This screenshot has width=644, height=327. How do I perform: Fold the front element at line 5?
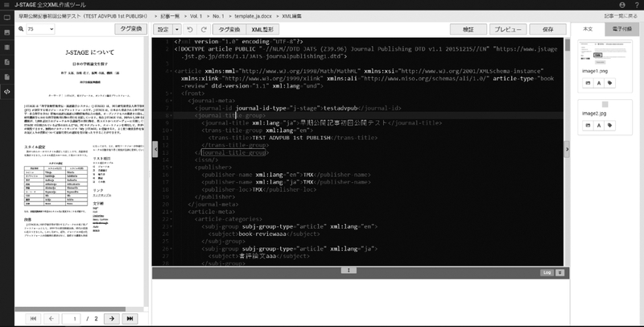pos(171,93)
